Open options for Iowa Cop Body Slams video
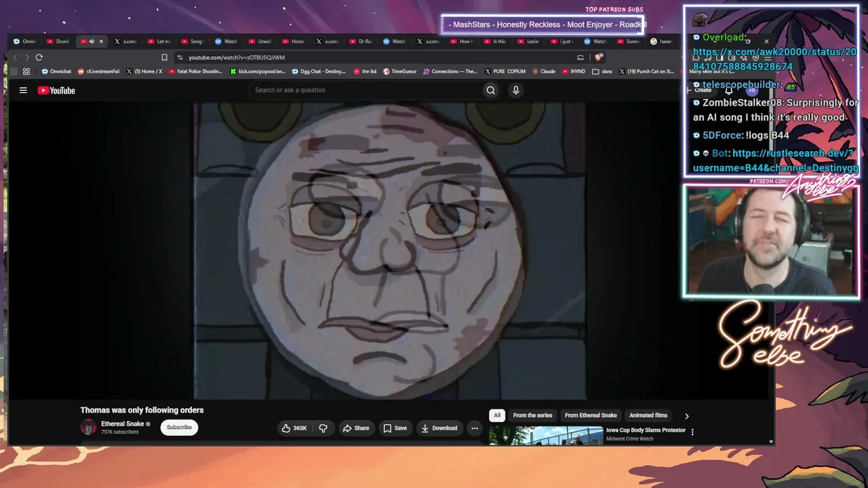 tap(692, 432)
